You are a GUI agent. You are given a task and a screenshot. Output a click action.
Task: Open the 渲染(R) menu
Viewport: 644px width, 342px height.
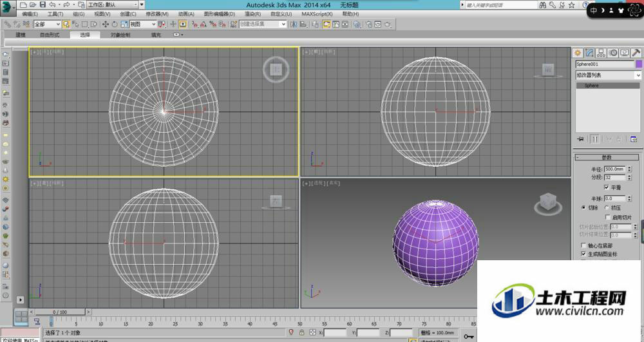(252, 14)
